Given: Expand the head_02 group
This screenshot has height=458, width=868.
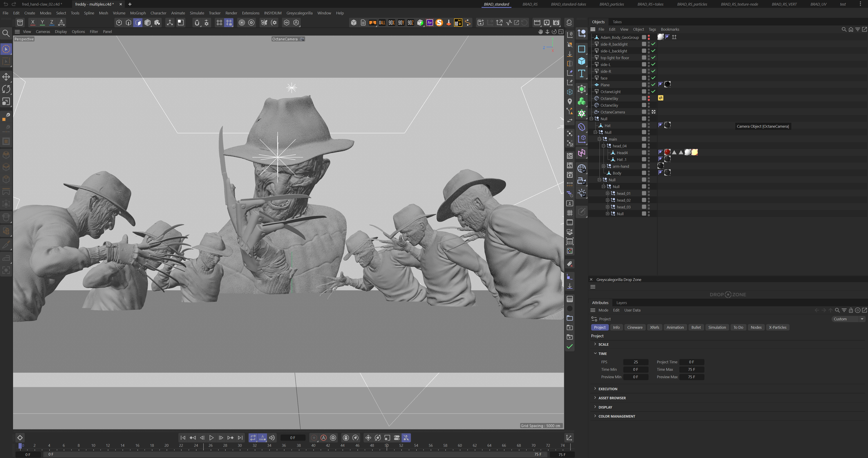Looking at the screenshot, I should 608,200.
